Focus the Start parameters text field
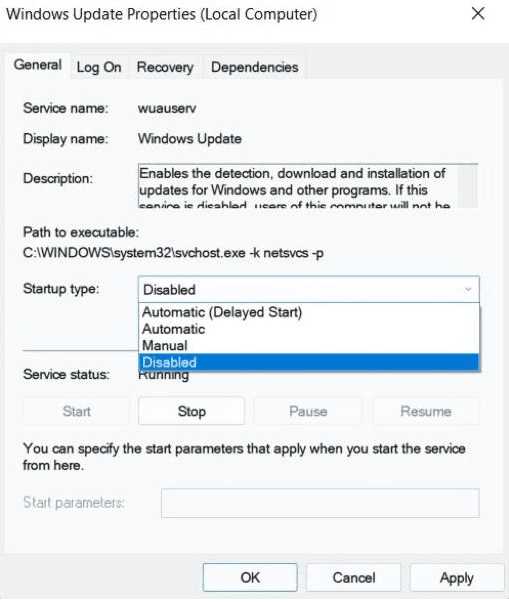The width and height of the screenshot is (509, 602). click(320, 503)
